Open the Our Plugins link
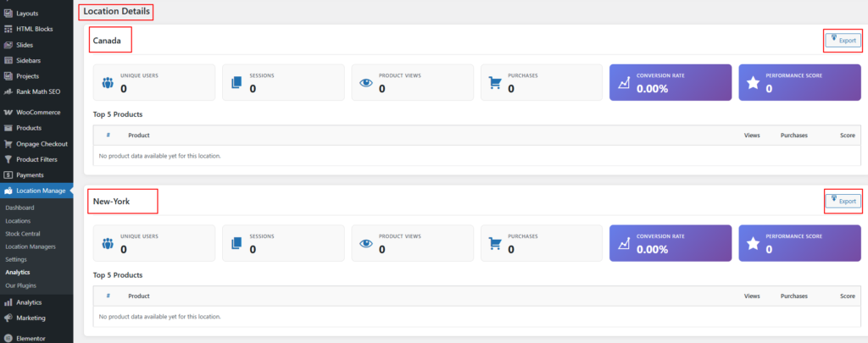 tap(20, 285)
